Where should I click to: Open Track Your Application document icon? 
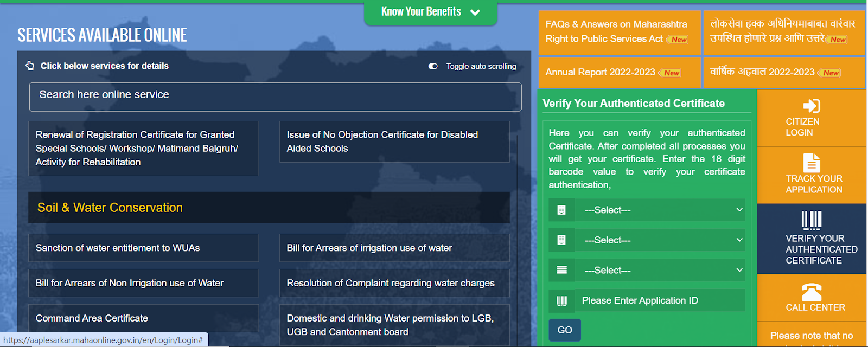811,163
